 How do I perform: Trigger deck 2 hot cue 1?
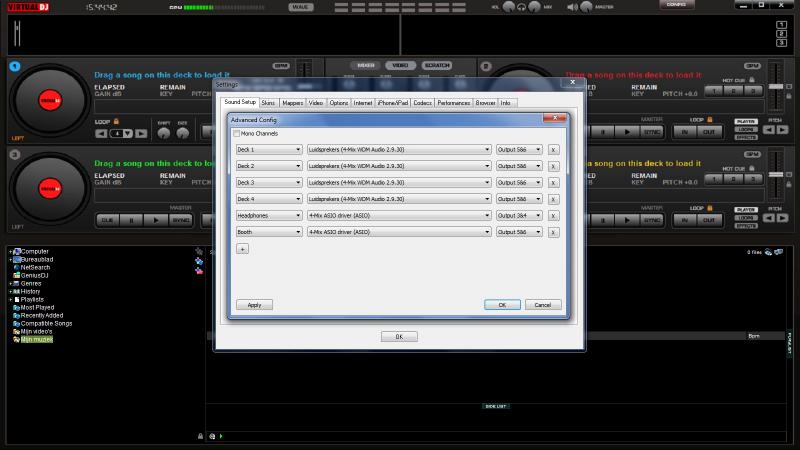[714, 91]
